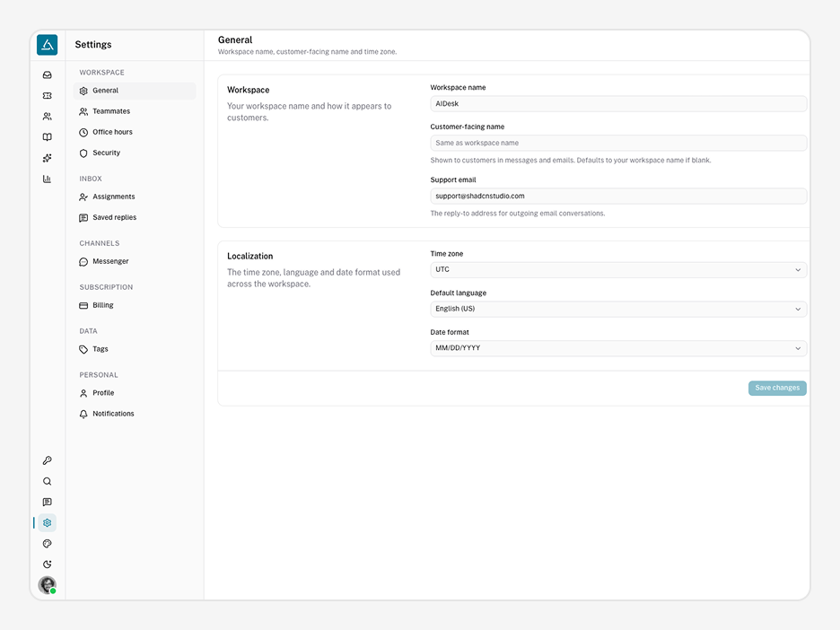Select General in settings sidebar
Viewport: 840px width, 630px height.
135,91
